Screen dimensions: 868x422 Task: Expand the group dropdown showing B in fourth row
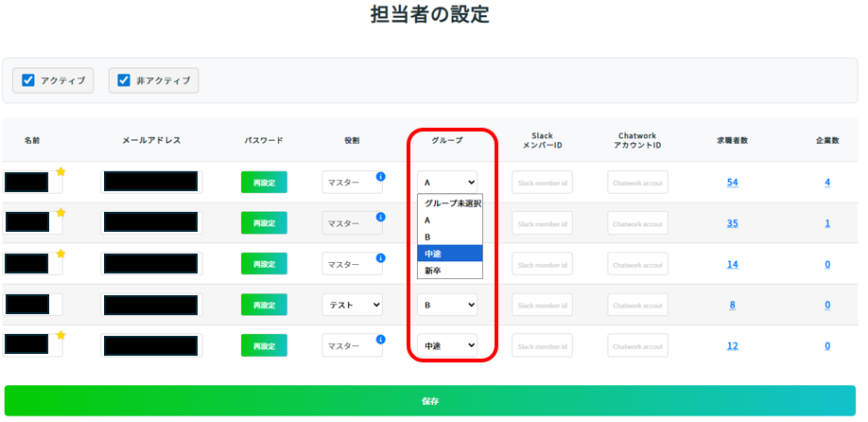pyautogui.click(x=447, y=305)
